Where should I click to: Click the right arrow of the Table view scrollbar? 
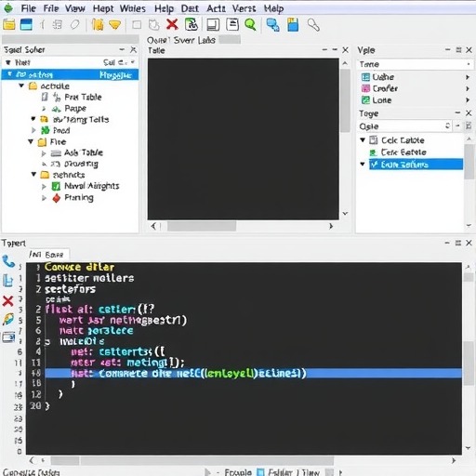(x=331, y=226)
